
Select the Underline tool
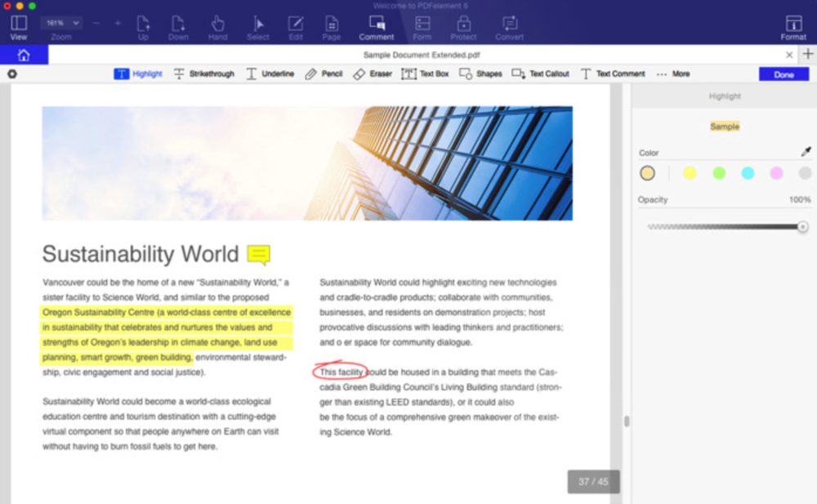(270, 74)
